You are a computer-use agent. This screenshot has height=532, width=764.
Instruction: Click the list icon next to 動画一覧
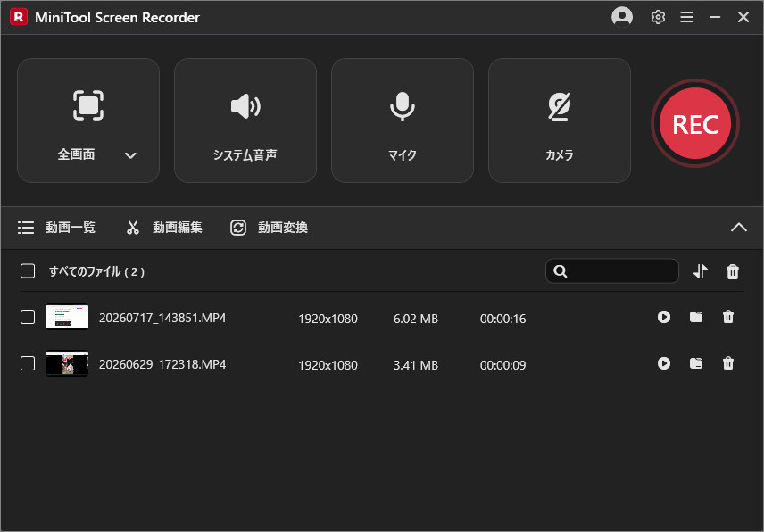click(x=26, y=228)
